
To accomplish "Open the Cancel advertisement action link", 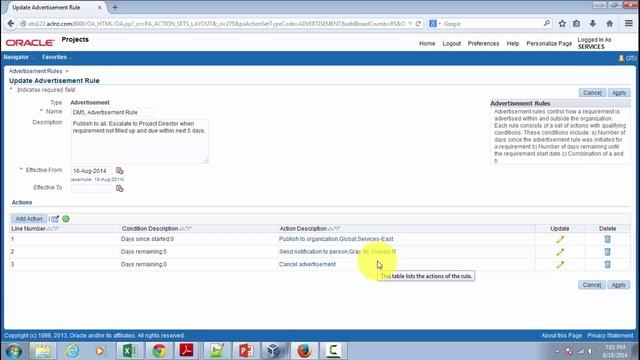I will click(307, 264).
